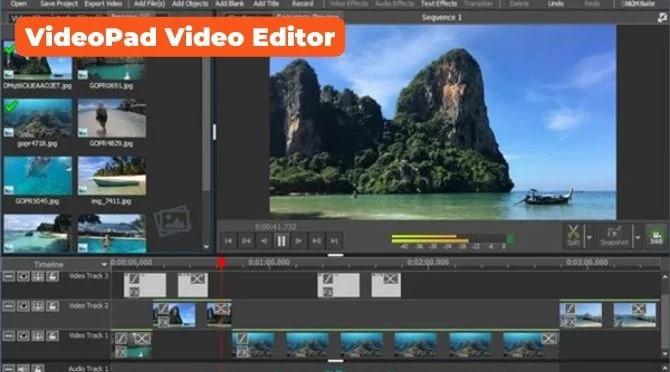This screenshot has height=372, width=670.
Task: Click the red playhead marker on the ruler
Action: coord(221,263)
